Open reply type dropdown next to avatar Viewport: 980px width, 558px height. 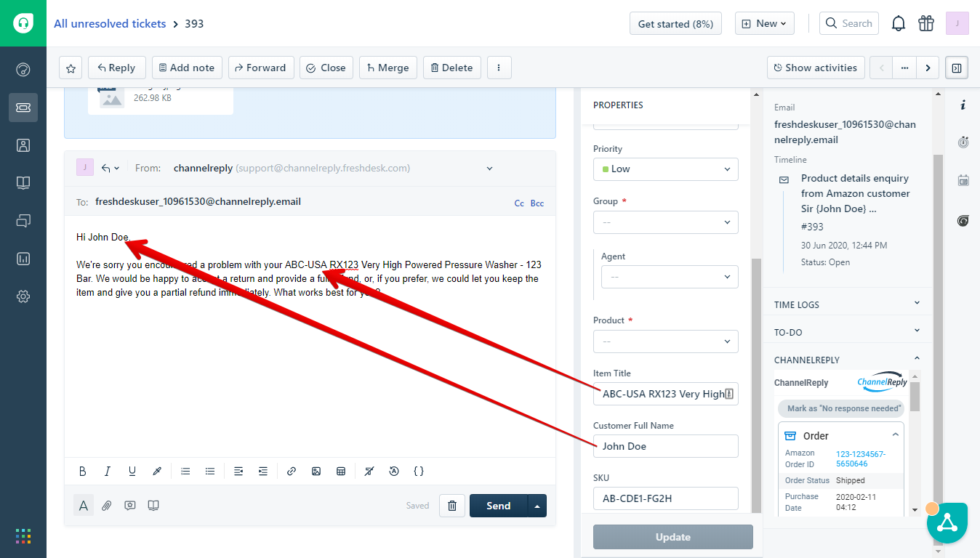[111, 168]
